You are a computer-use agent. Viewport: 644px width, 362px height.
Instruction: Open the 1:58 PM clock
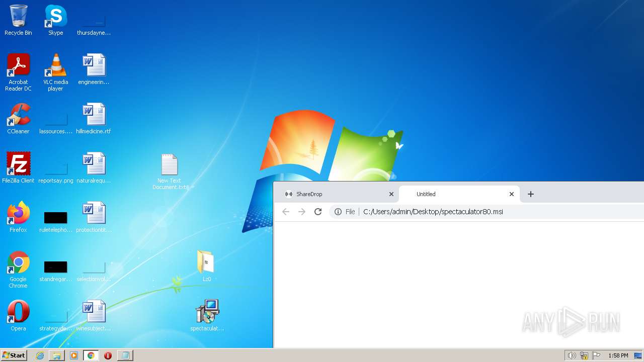618,355
